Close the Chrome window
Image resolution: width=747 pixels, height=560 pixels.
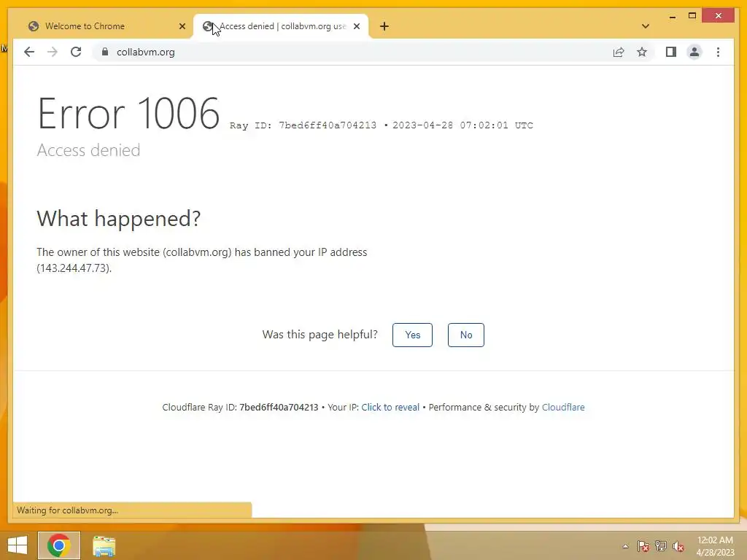719,16
